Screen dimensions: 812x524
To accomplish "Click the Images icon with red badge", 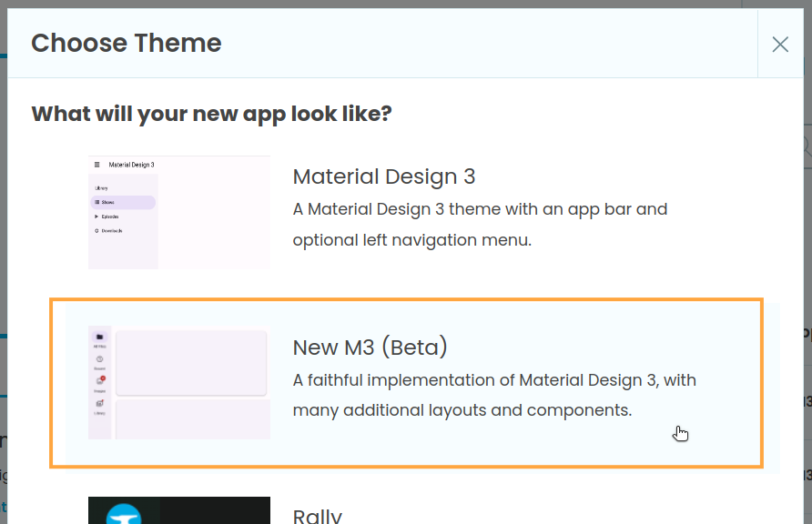I will (x=99, y=381).
